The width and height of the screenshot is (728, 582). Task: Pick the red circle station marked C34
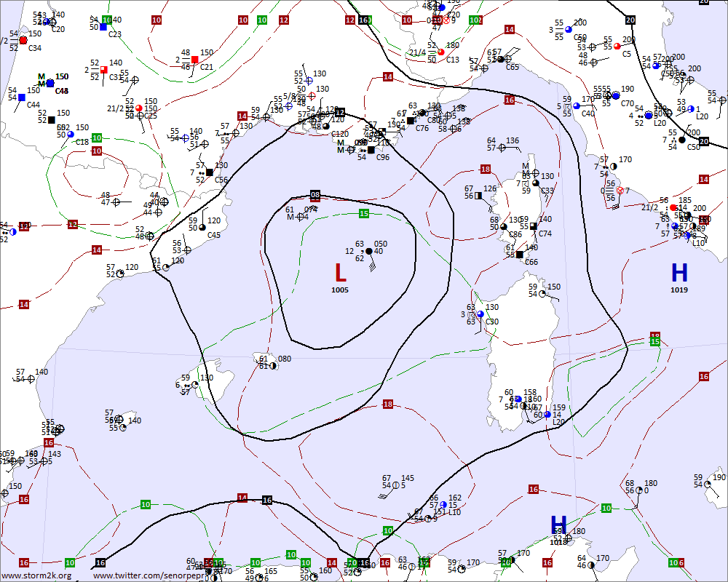[23, 40]
